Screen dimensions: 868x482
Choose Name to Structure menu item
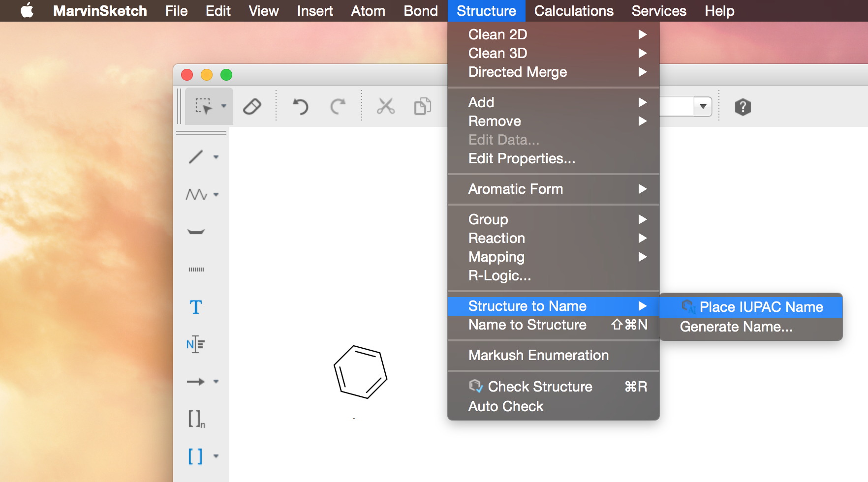pyautogui.click(x=554, y=325)
